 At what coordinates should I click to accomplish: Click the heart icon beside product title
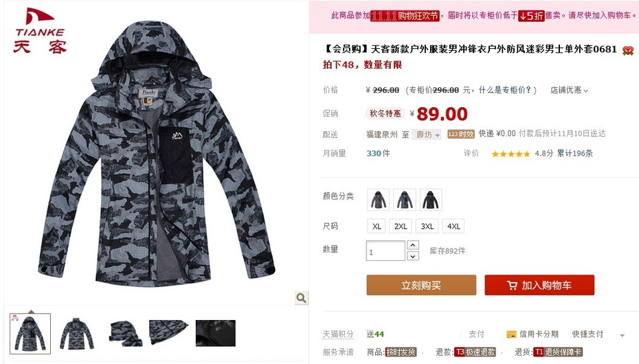click(627, 51)
